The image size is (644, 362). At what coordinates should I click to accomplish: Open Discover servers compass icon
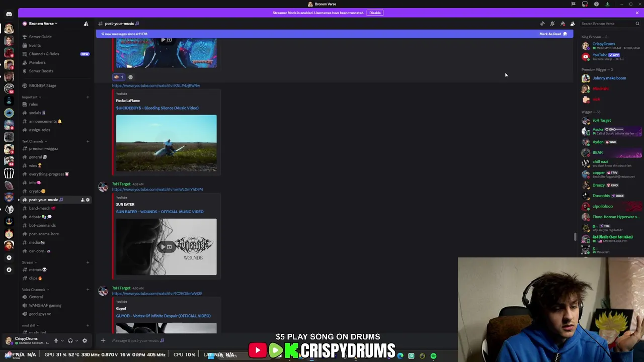[x=9, y=269]
